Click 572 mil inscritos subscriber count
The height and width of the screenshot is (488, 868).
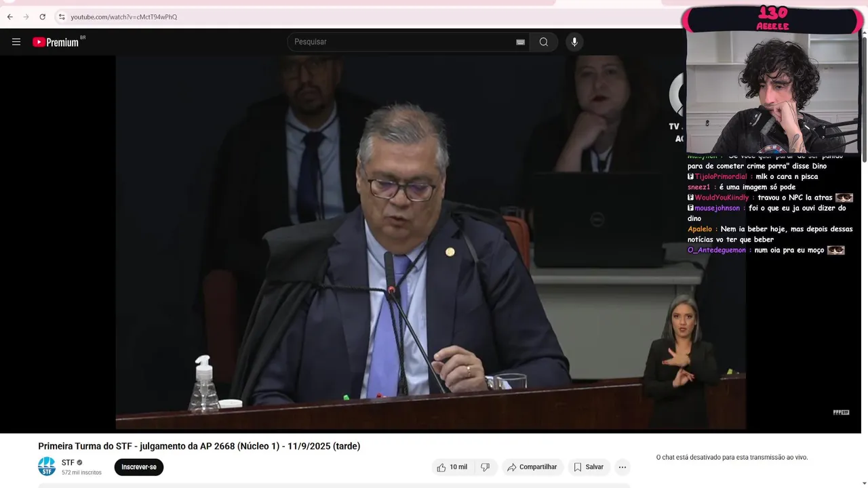tap(81, 472)
